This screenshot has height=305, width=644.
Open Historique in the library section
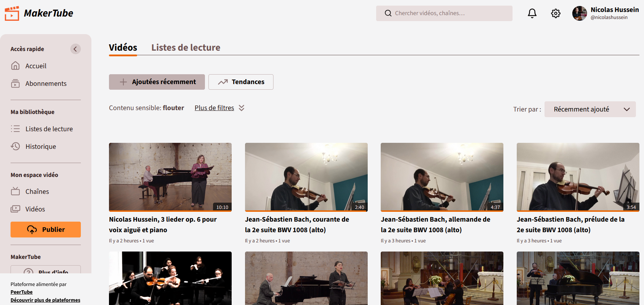(40, 146)
